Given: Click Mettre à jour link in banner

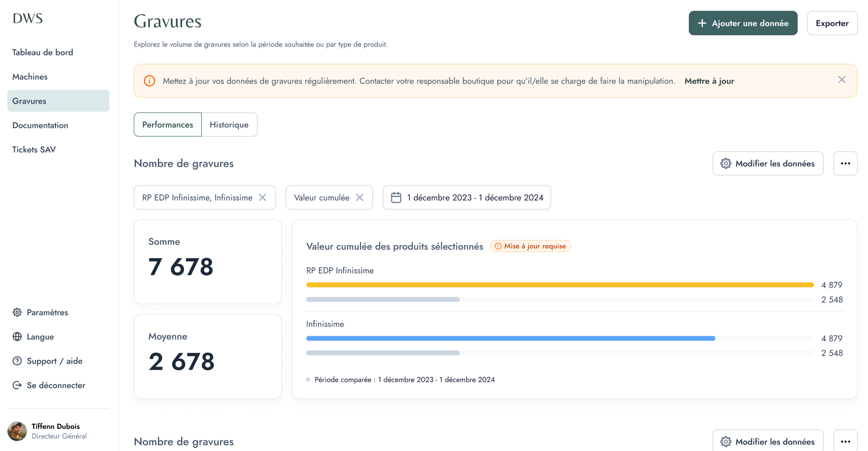Looking at the screenshot, I should 709,81.
